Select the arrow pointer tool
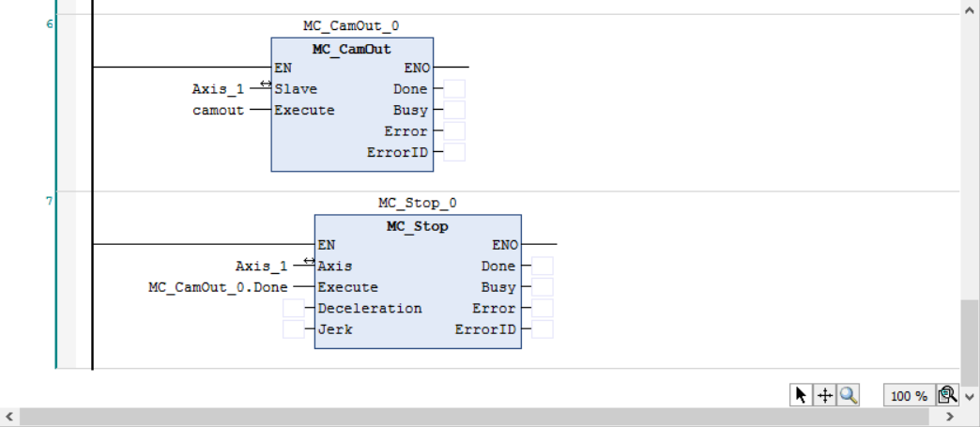Screen dimensions: 980x427 click(x=801, y=396)
